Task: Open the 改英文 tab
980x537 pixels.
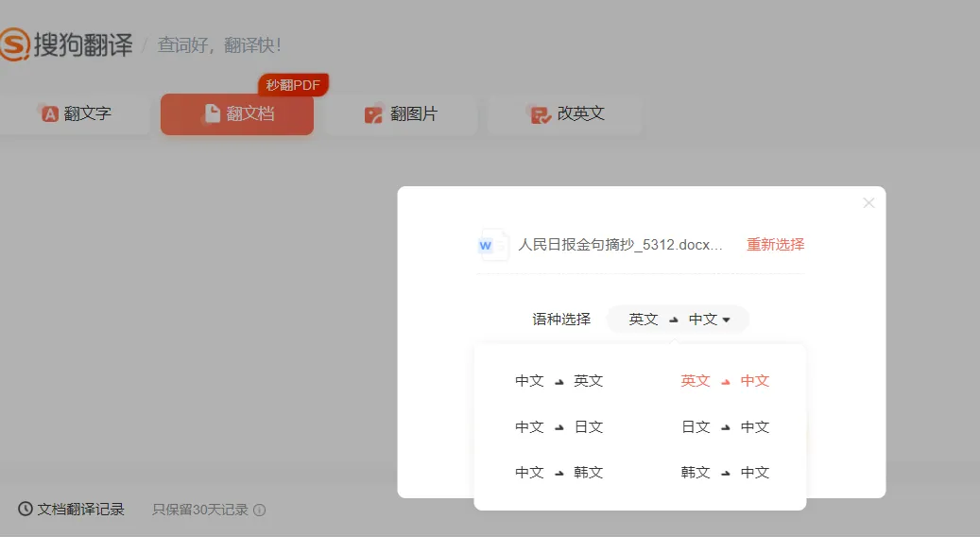Action: [565, 114]
